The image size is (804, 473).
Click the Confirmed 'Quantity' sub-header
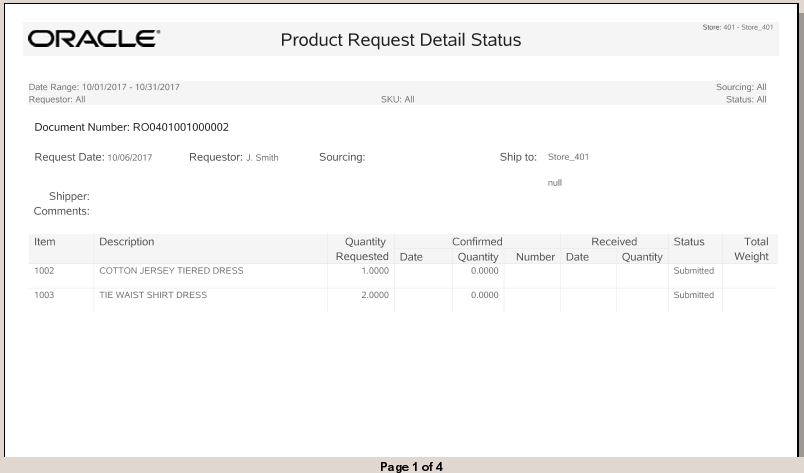point(478,257)
